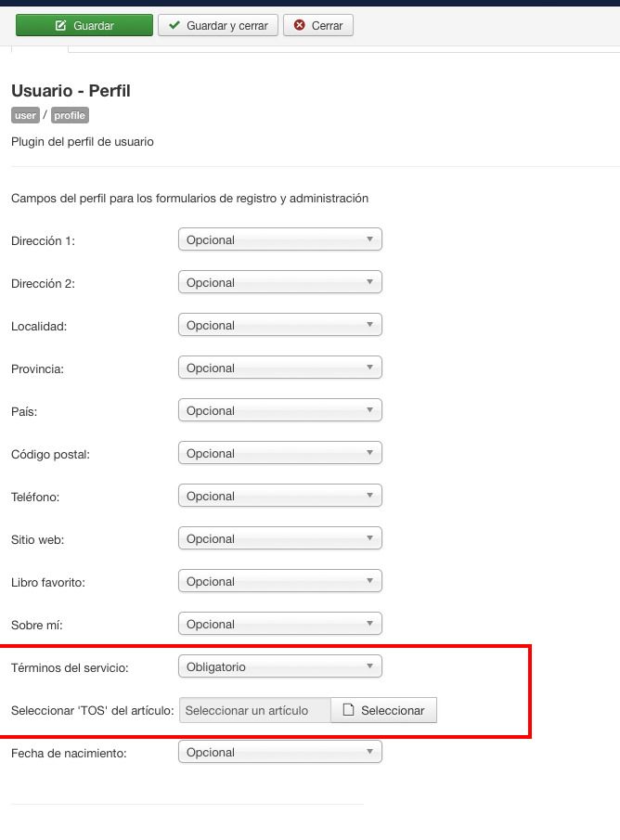Image resolution: width=620 pixels, height=840 pixels.
Task: Click the document icon on Seleccionar button
Action: 348,710
